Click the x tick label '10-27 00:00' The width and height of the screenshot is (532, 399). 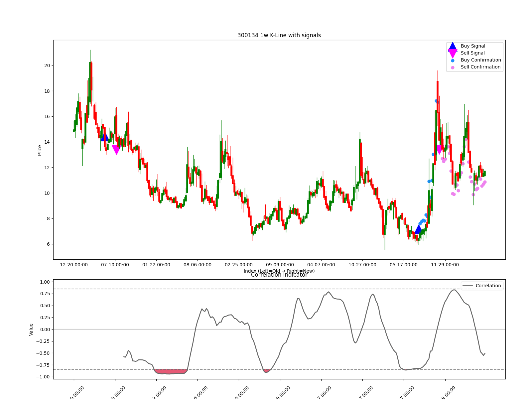pyautogui.click(x=362, y=265)
